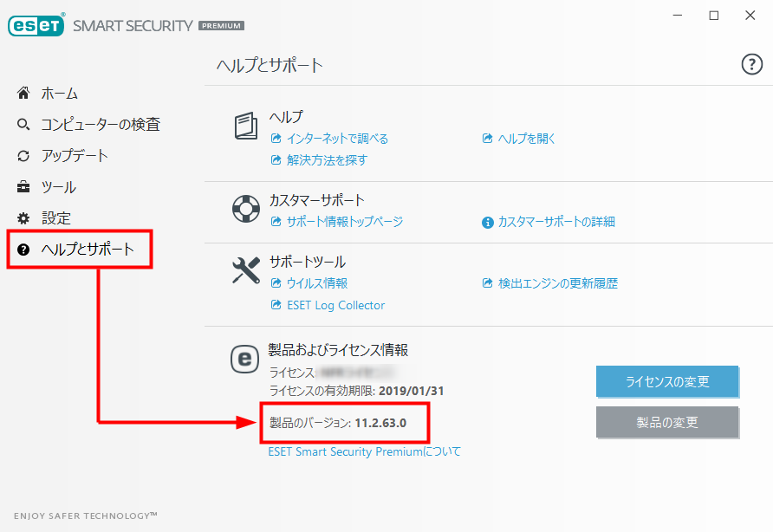
Task: Click the book icon next to ヘルプ
Action: click(246, 126)
